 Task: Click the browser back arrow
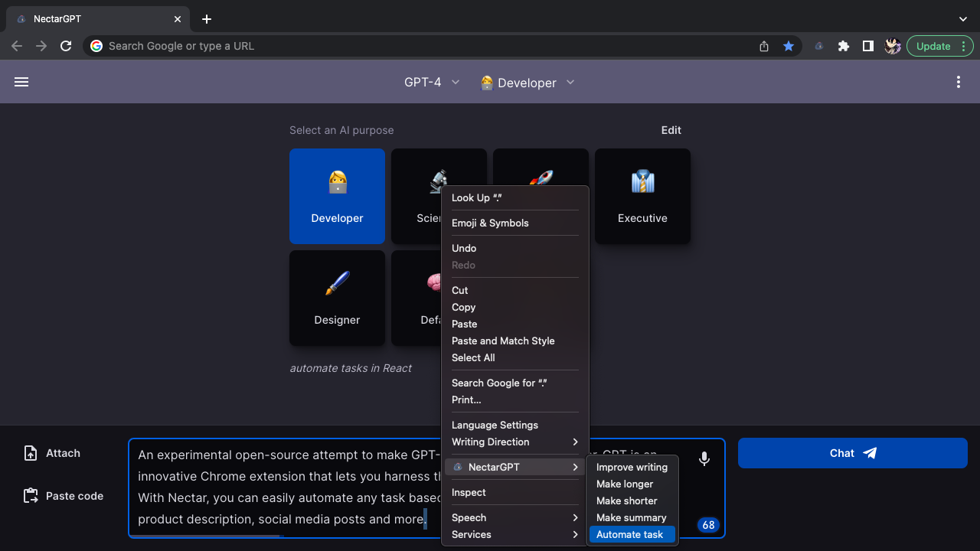click(17, 46)
